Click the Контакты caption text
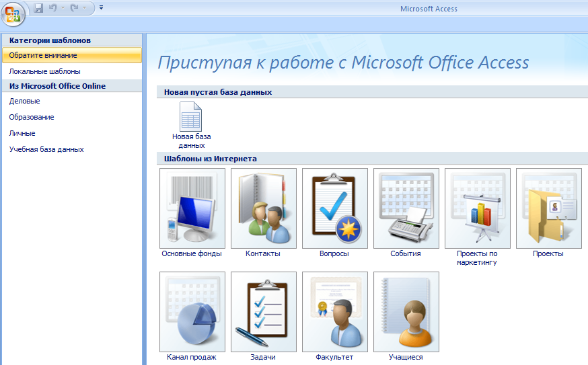The image size is (588, 365). 263,253
